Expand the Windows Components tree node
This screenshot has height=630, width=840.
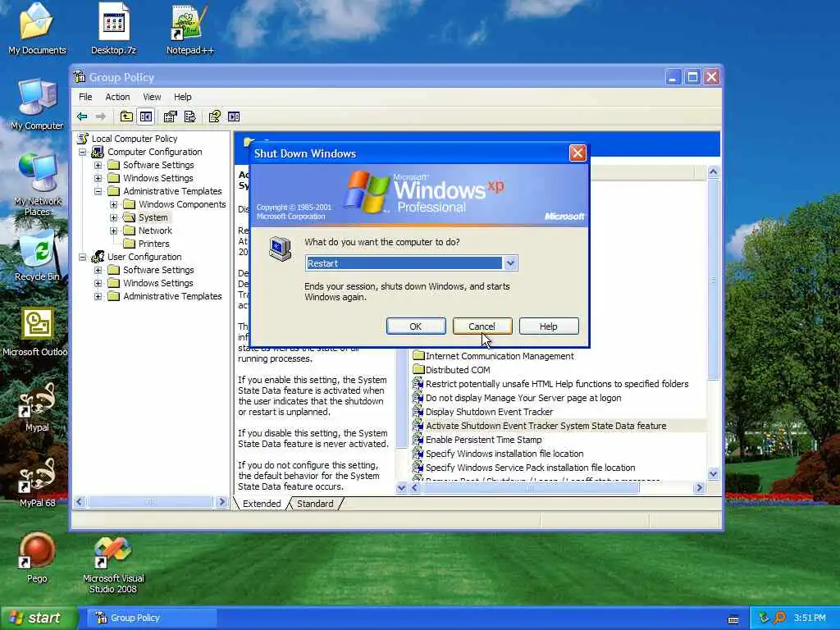coord(113,204)
